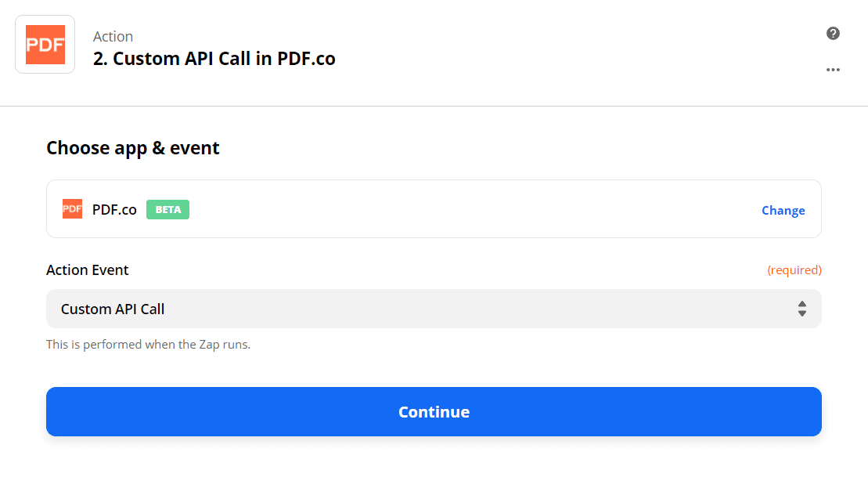The height and width of the screenshot is (481, 868).
Task: Click the required indicator beside Action Event
Action: pyautogui.click(x=794, y=269)
